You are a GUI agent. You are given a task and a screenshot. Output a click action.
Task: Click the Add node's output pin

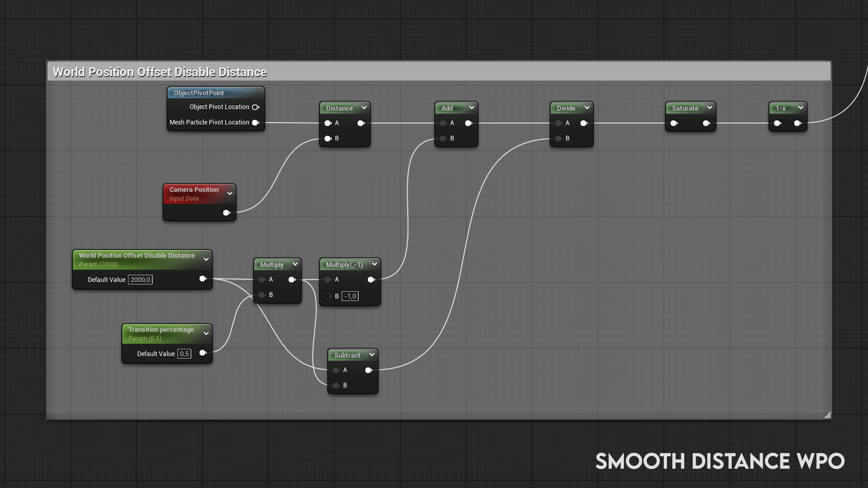[468, 123]
